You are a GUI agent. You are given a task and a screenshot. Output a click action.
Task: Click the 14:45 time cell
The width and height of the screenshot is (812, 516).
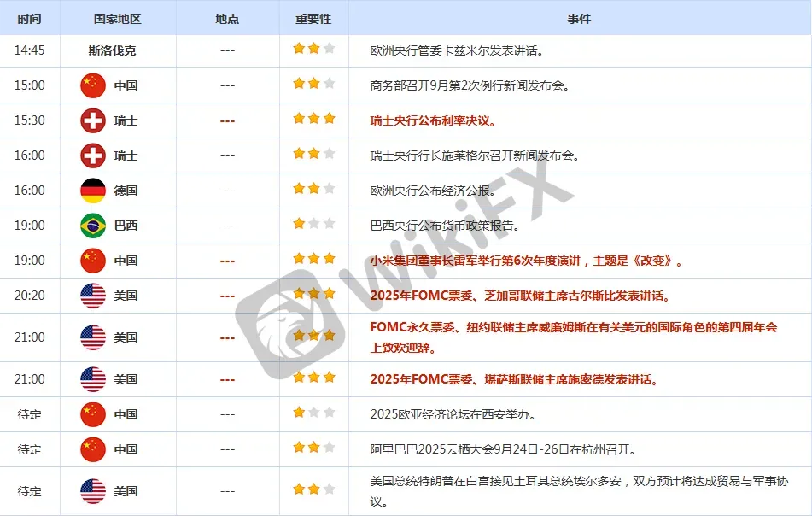tap(30, 50)
